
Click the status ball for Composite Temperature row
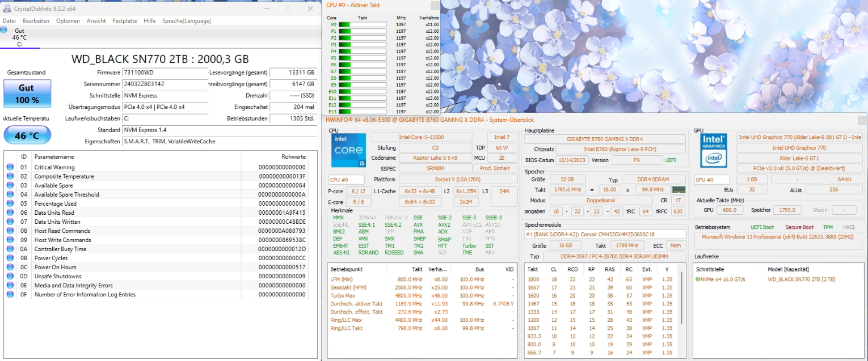coord(10,176)
